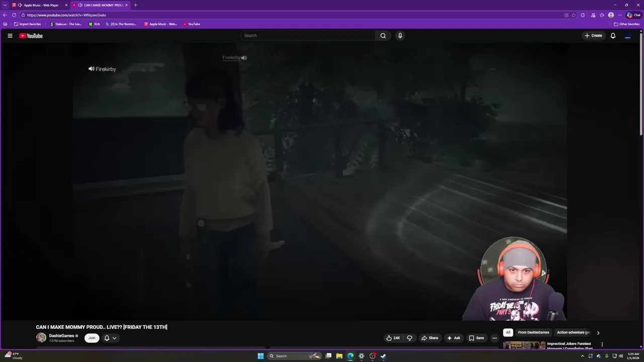The image size is (644, 362).
Task: Open In The Rooms bookmark
Action: click(x=121, y=24)
